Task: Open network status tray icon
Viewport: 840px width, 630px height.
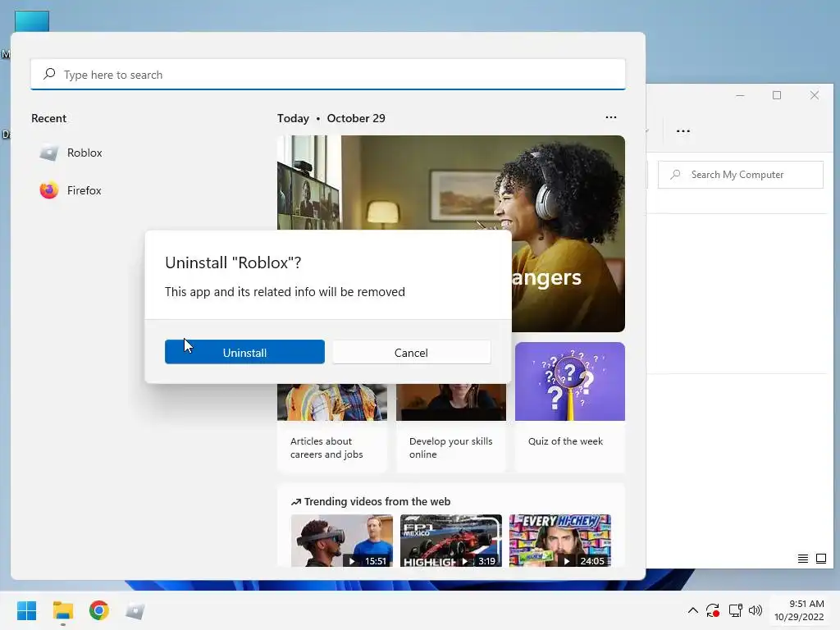Action: [x=735, y=610]
